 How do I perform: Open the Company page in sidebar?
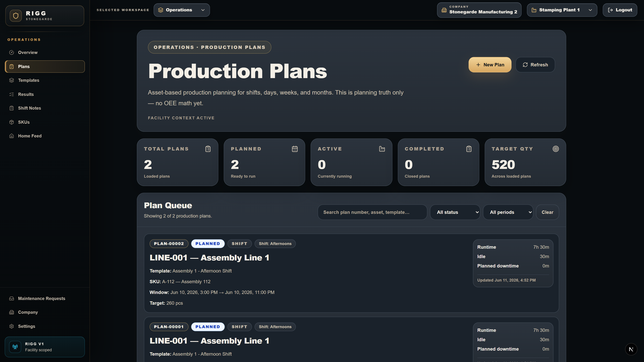click(x=45, y=312)
